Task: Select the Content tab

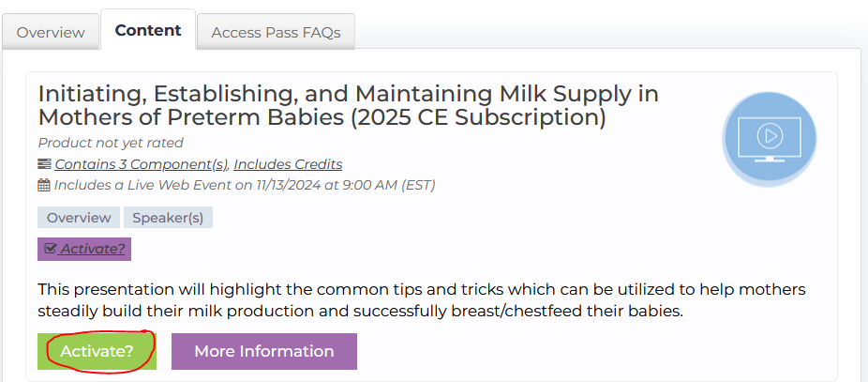Action: (148, 30)
